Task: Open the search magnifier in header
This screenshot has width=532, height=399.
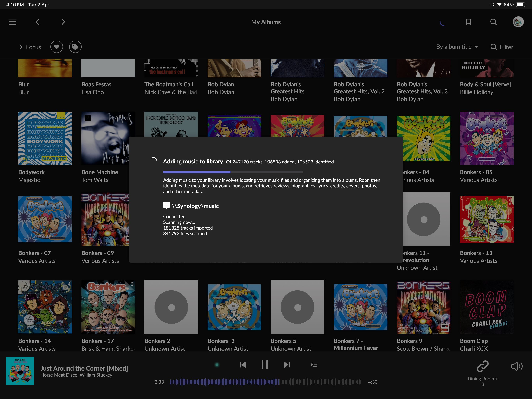Action: [x=493, y=22]
